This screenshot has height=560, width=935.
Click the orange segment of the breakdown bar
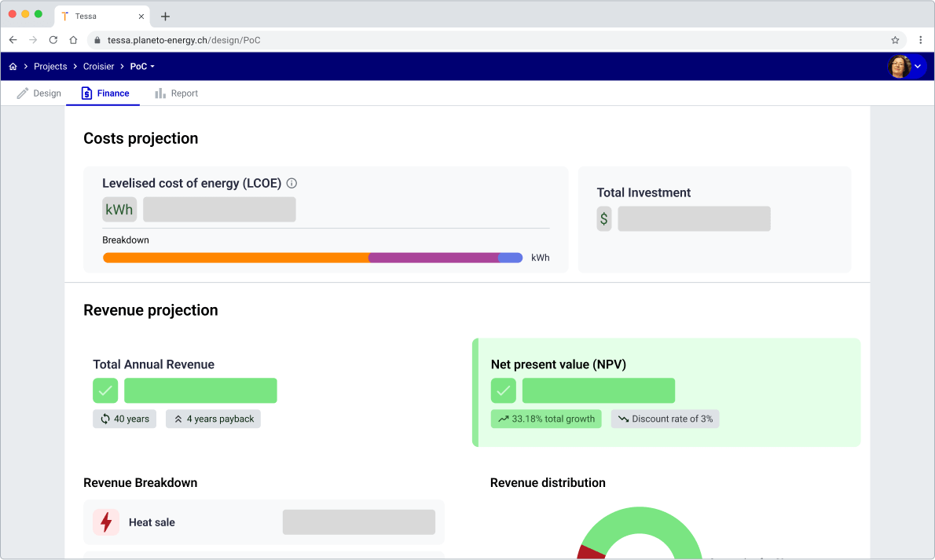236,258
